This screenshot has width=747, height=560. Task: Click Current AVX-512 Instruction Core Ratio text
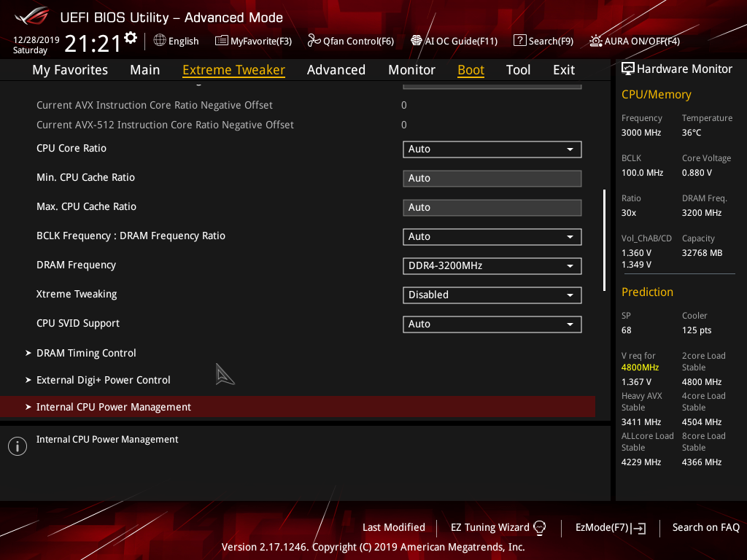[x=165, y=125]
